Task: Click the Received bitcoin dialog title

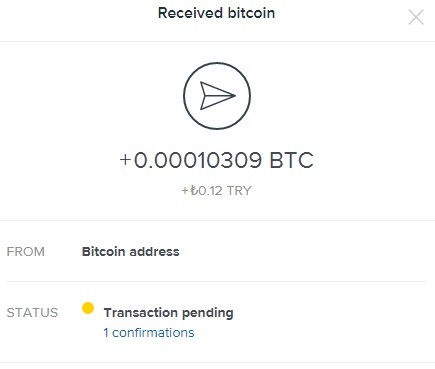Action: [x=217, y=13]
